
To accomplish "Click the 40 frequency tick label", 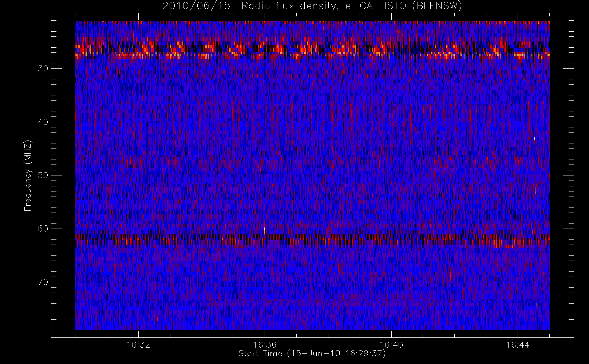I will pyautogui.click(x=43, y=122).
